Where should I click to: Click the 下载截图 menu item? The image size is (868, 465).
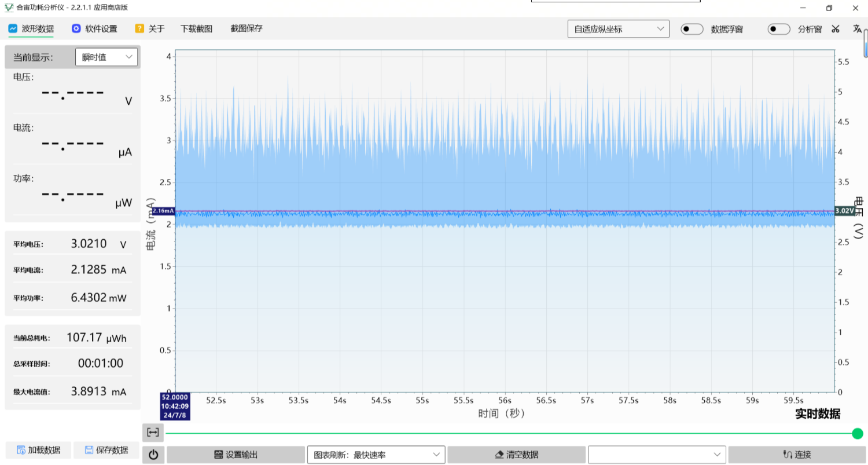[196, 28]
